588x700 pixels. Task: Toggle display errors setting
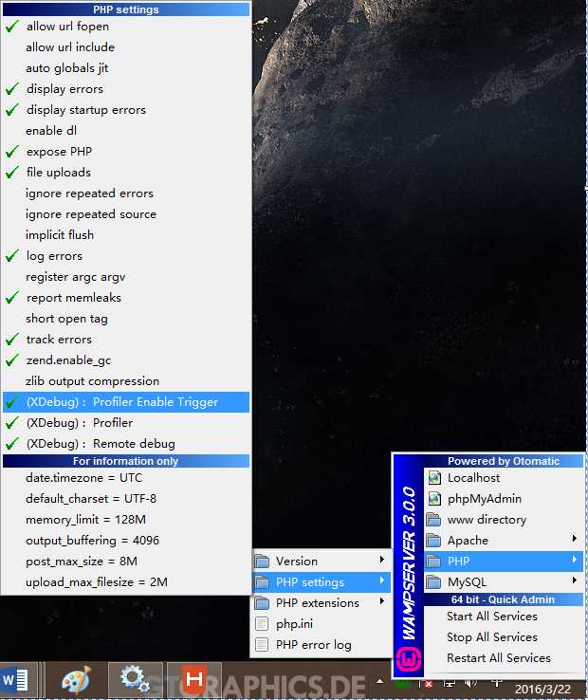[x=126, y=89]
